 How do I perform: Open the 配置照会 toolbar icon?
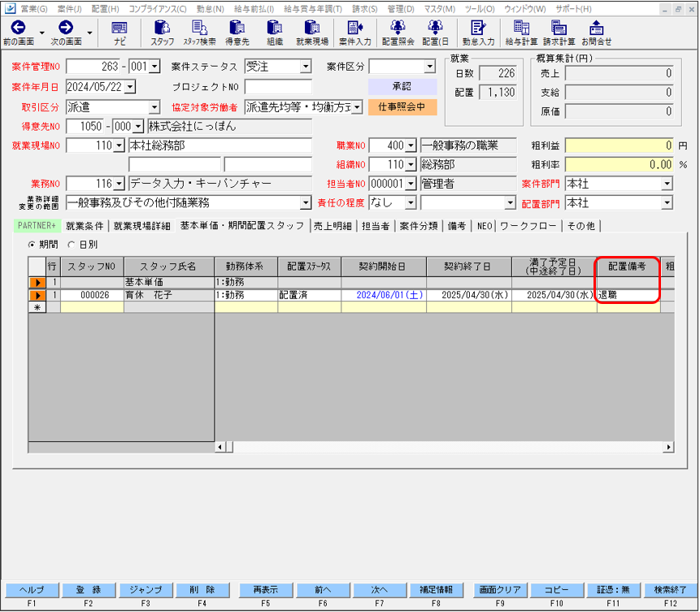(x=398, y=28)
